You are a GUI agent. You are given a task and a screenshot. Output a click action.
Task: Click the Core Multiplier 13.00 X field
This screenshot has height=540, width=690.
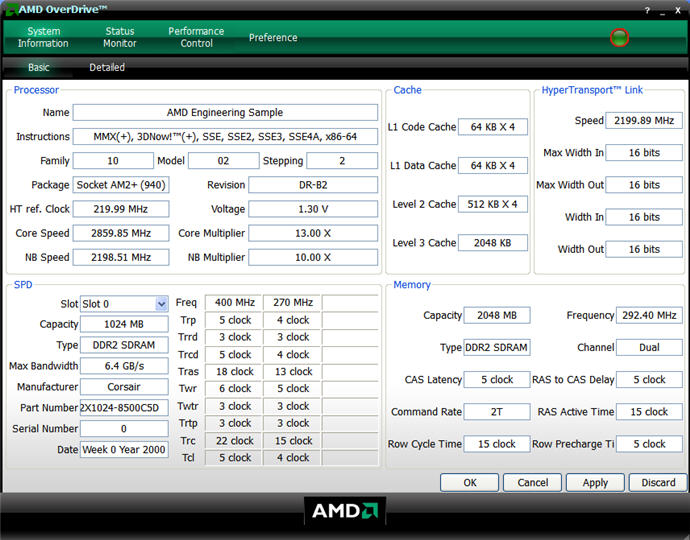(x=313, y=233)
